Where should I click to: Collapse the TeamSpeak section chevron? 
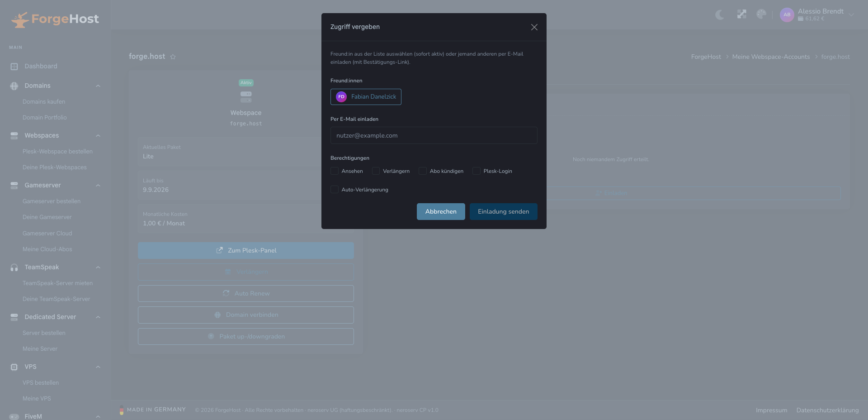click(x=98, y=267)
